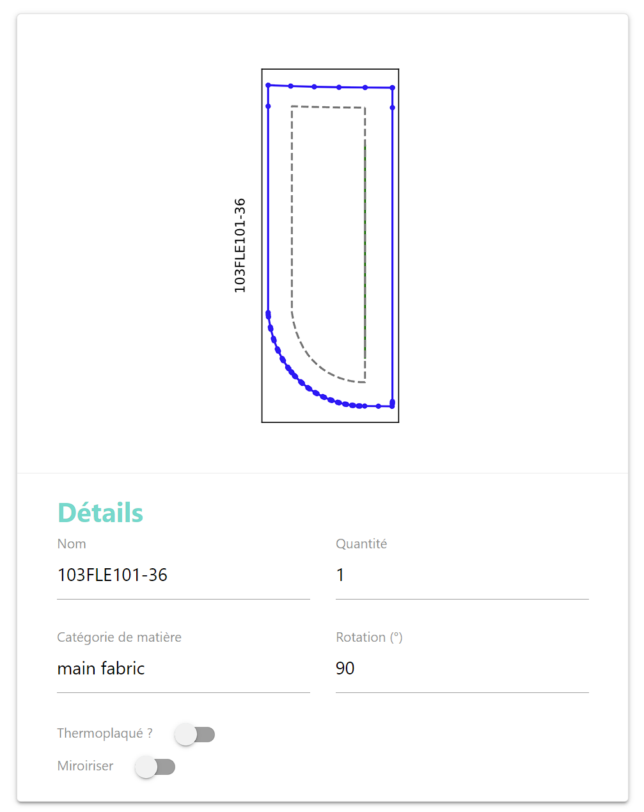Select the Rotation field showing 90
Screen dimensions: 644x812
tap(462, 669)
